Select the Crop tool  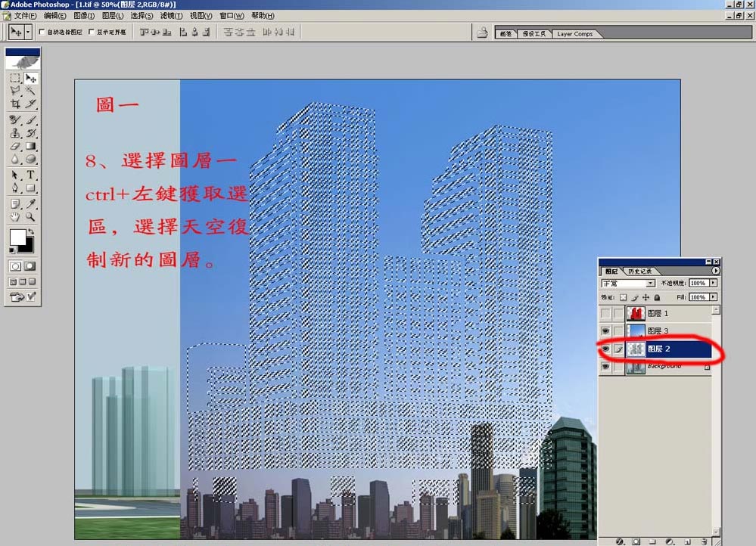point(15,104)
